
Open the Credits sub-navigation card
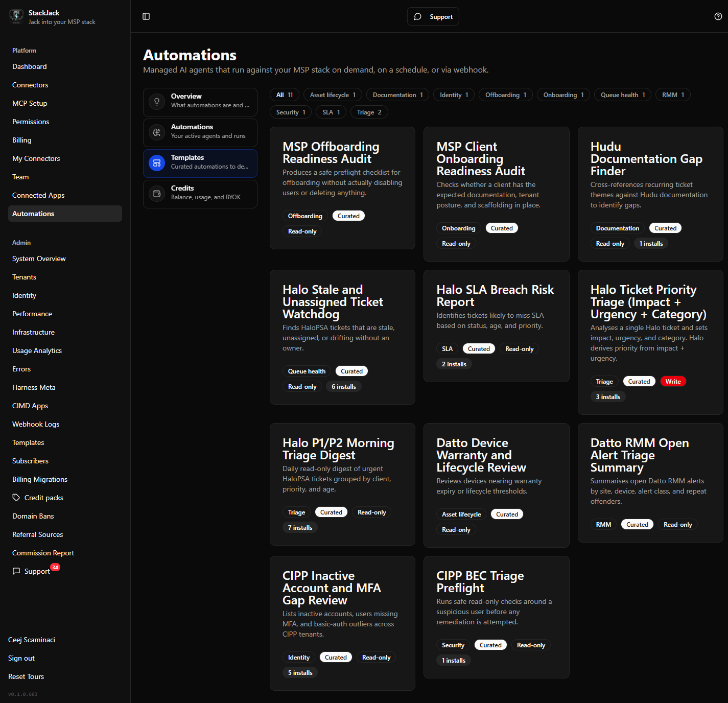200,194
